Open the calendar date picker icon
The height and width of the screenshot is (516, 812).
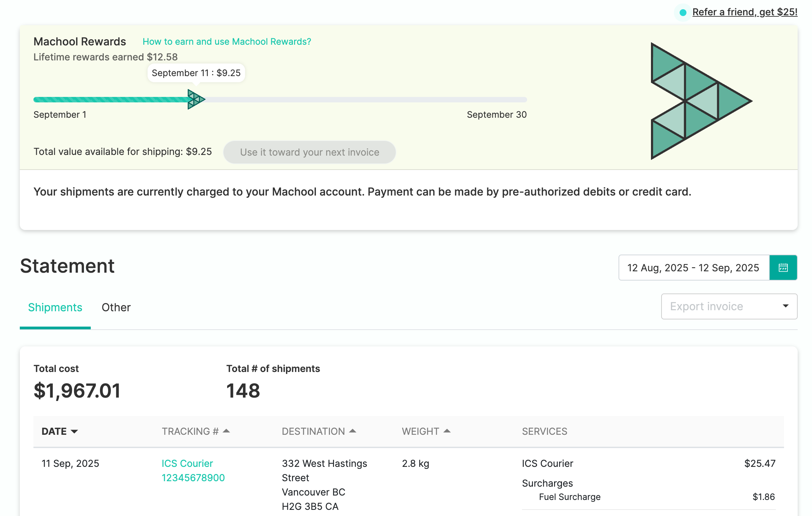click(x=783, y=268)
